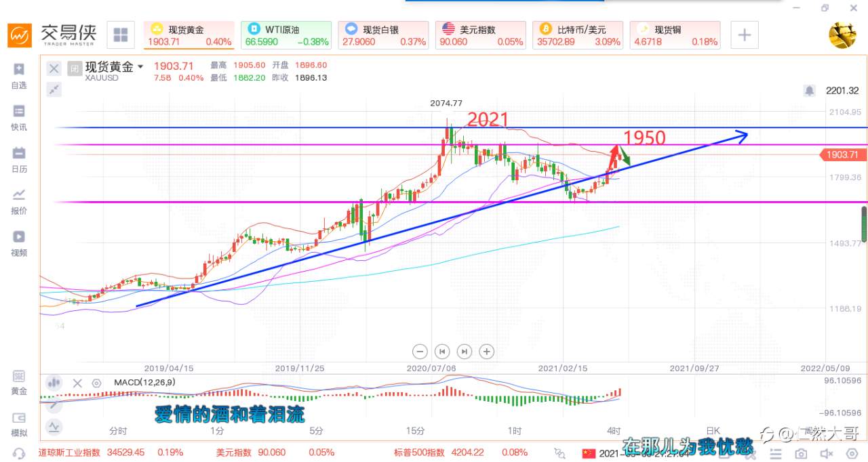The height and width of the screenshot is (462, 868).
Task: Click the customer service headset icon
Action: (19, 453)
